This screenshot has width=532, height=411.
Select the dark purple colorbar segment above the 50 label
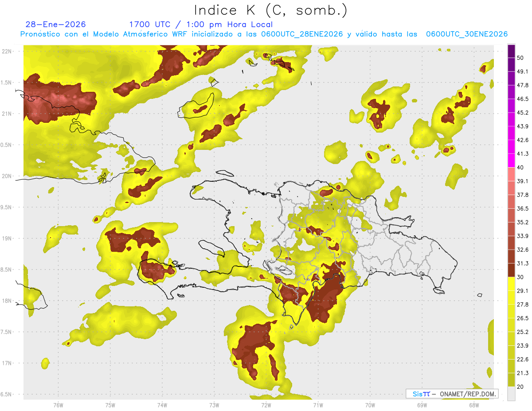(511, 51)
